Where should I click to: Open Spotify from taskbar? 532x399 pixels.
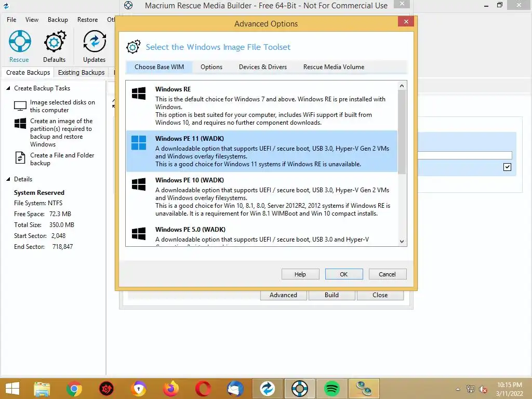(x=332, y=389)
